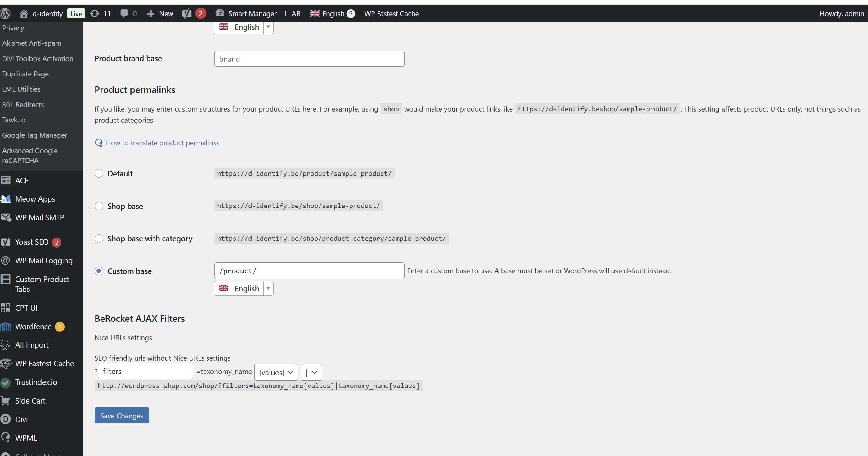This screenshot has width=868, height=456.
Task: Open the separator character dropdown
Action: [x=311, y=372]
